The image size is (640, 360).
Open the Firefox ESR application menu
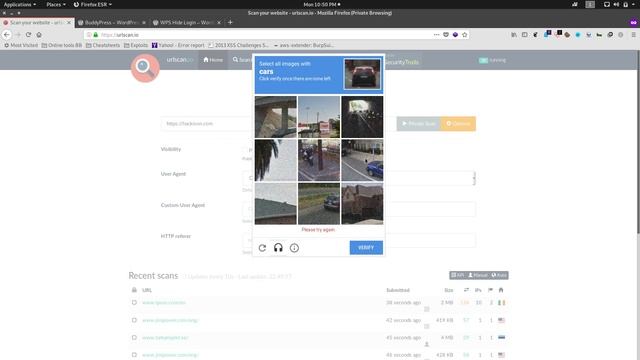pyautogui.click(x=93, y=4)
